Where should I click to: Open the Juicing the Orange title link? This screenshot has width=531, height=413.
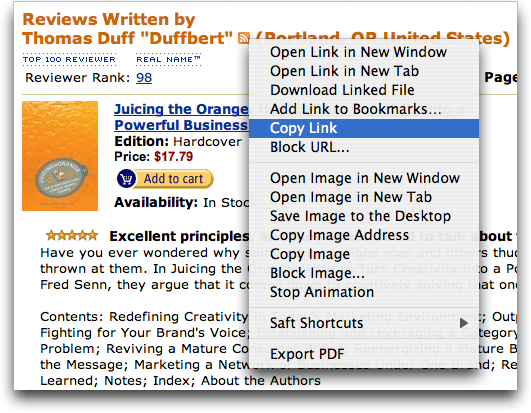pos(182,117)
